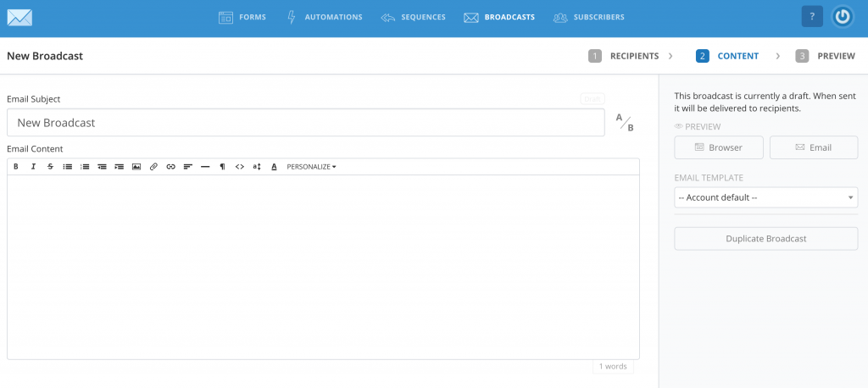The width and height of the screenshot is (868, 388).
Task: Insert an image into the email
Action: (136, 167)
